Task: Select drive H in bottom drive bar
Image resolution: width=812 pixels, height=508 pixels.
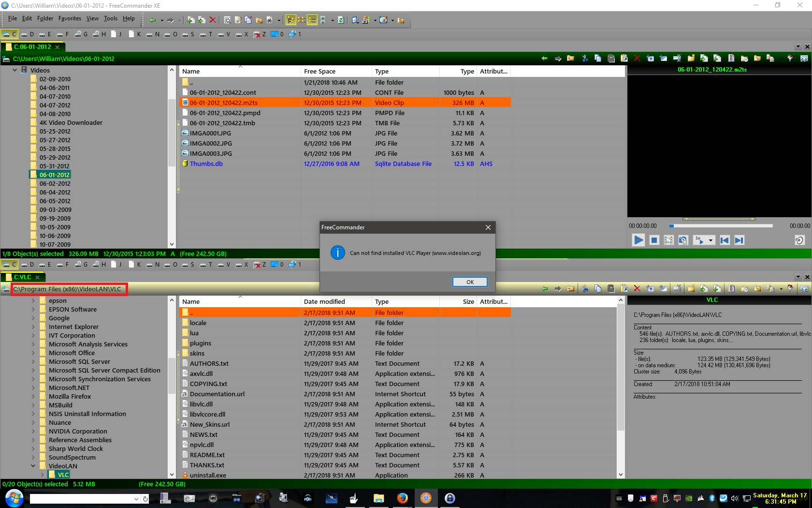Action: click(x=100, y=265)
